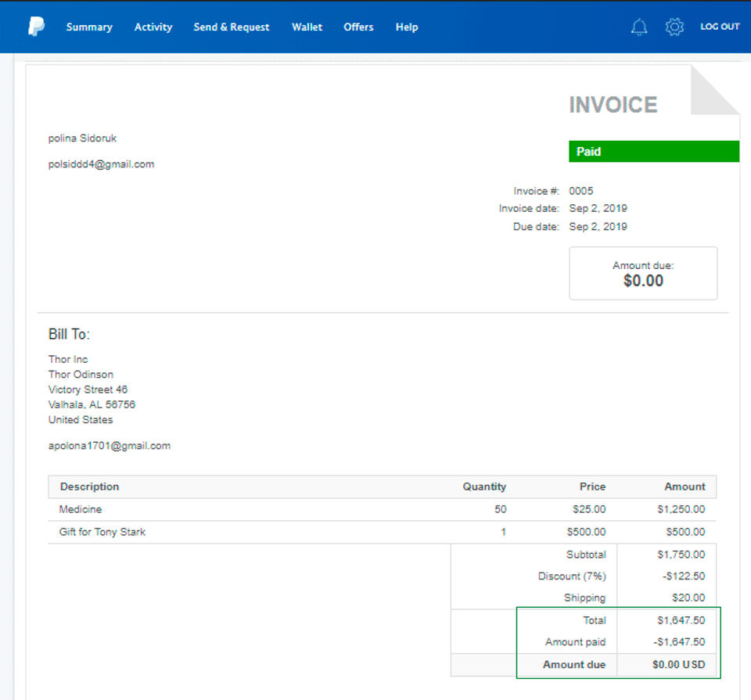Click the Amount paid value -$1,647.50

click(679, 642)
